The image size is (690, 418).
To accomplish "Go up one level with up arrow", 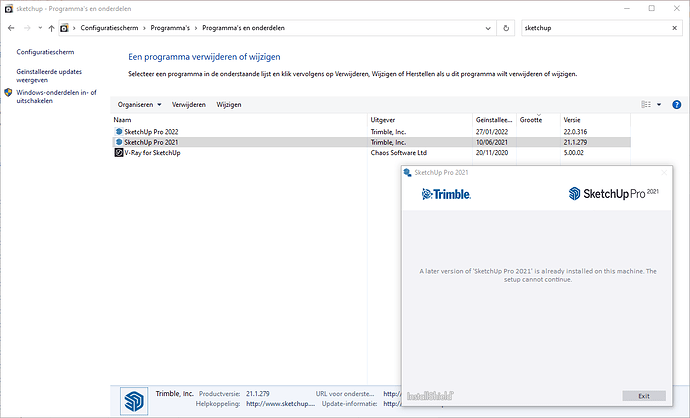I will 51,28.
